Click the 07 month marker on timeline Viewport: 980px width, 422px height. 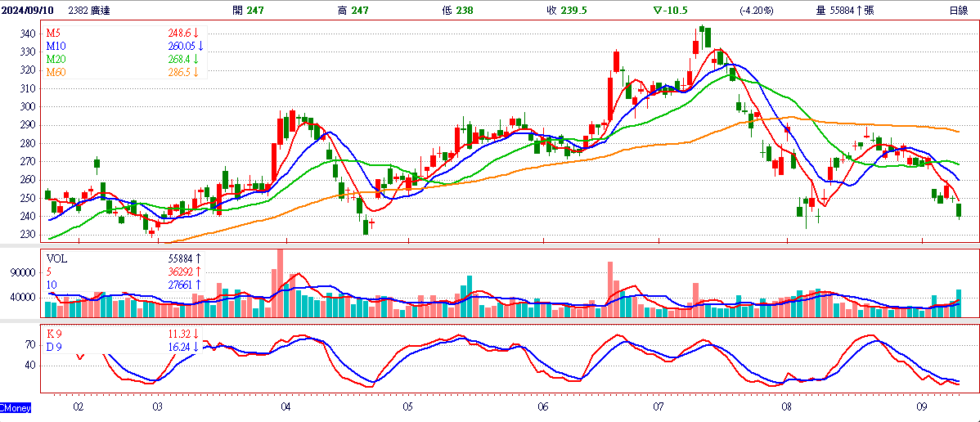[659, 407]
